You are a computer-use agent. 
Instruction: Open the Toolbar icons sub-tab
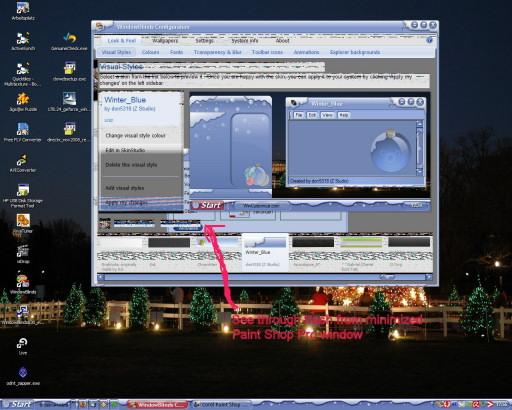267,52
